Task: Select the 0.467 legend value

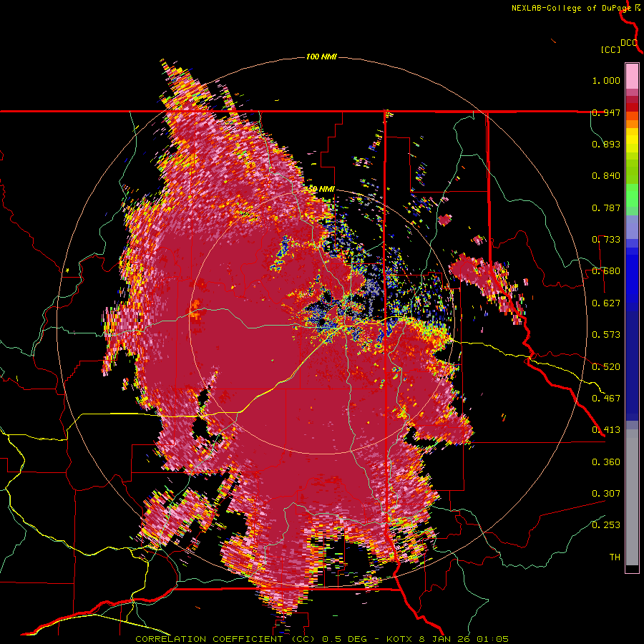Action: pos(606,399)
